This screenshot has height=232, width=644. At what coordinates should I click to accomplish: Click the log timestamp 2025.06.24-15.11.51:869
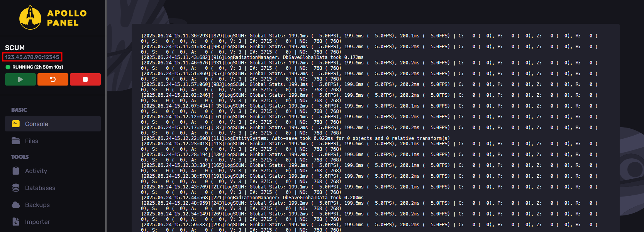(176, 74)
